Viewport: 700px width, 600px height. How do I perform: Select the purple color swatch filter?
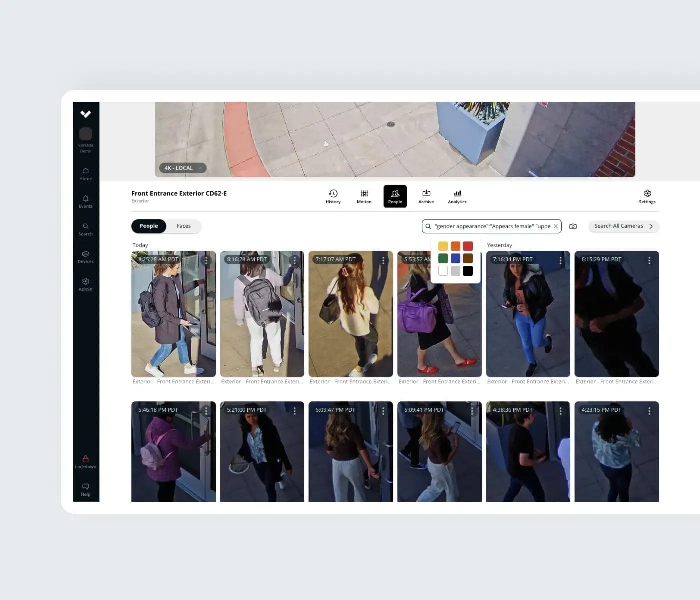tap(455, 258)
